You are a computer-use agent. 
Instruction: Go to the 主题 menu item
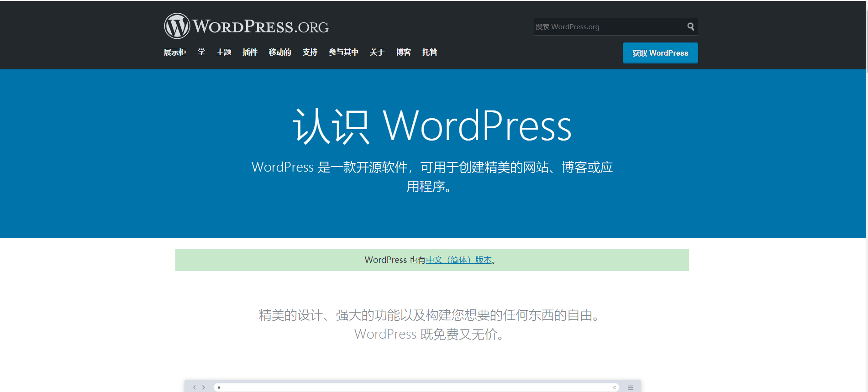tap(224, 52)
